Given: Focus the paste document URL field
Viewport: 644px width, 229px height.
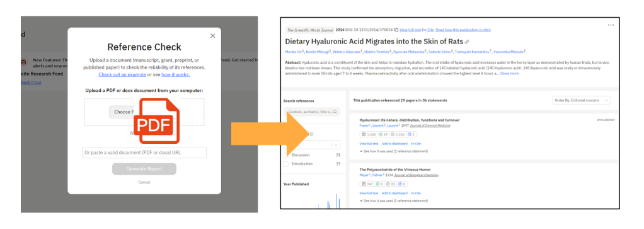Looking at the screenshot, I should pyautogui.click(x=144, y=153).
